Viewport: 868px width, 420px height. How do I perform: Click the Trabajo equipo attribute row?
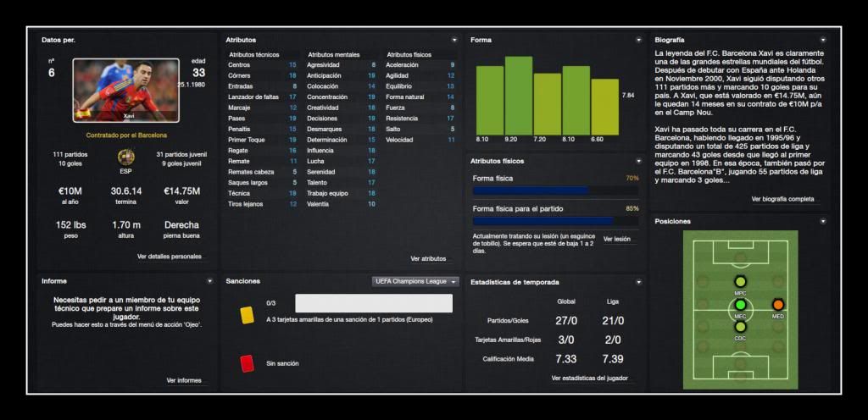(x=342, y=193)
